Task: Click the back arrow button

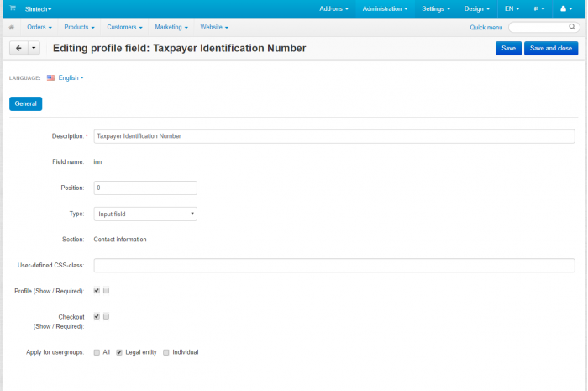Action: 18,48
